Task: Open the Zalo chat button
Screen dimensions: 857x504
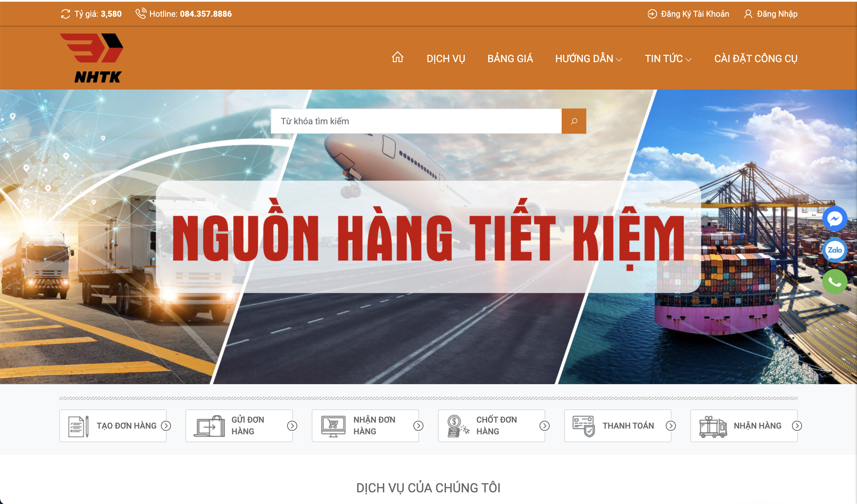Action: pos(835,250)
